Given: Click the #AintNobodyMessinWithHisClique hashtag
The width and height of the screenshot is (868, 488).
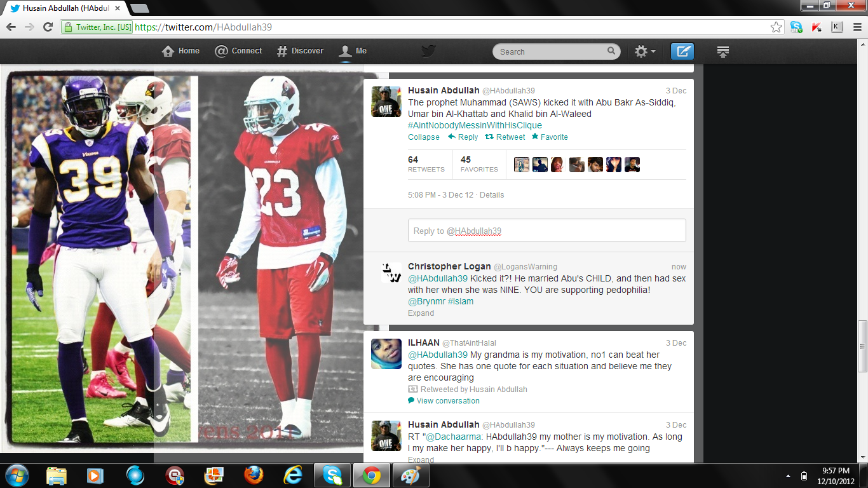Looking at the screenshot, I should click(475, 125).
